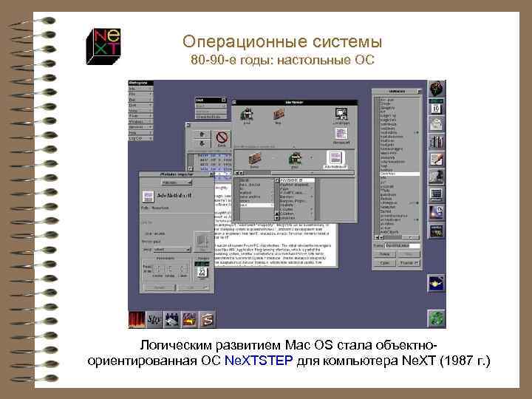Restore the red curtain minimized icon

pyautogui.click(x=137, y=319)
